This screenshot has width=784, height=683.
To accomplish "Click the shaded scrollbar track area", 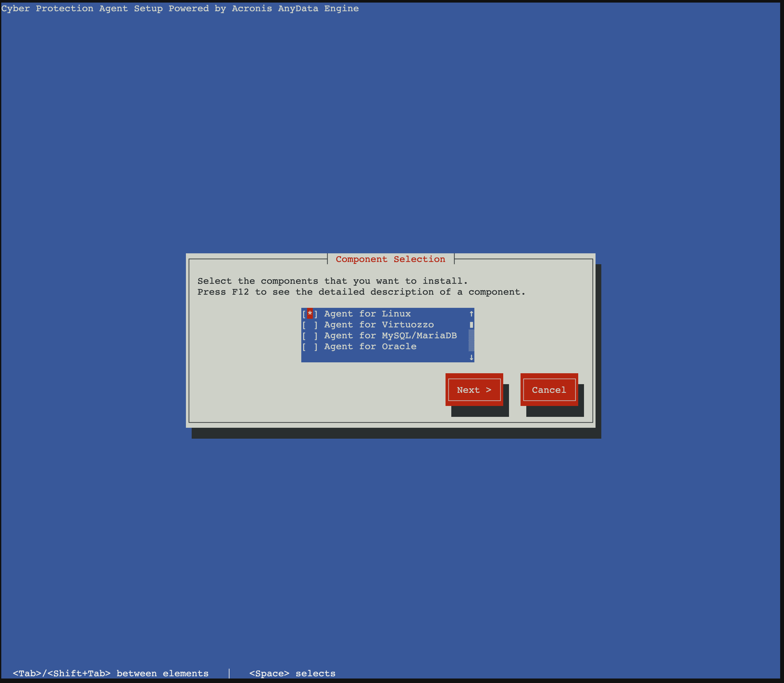I will pos(471,340).
